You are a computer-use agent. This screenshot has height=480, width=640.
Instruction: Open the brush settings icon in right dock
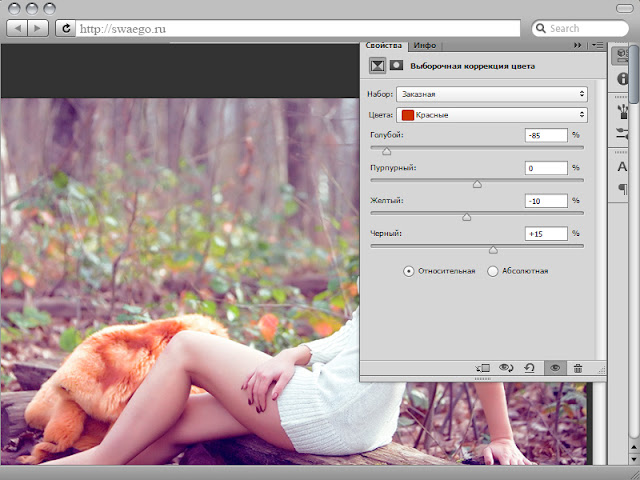(x=623, y=133)
